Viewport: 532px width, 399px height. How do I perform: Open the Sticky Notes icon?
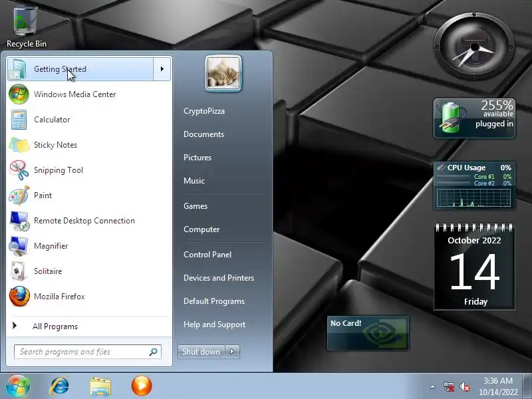[19, 145]
